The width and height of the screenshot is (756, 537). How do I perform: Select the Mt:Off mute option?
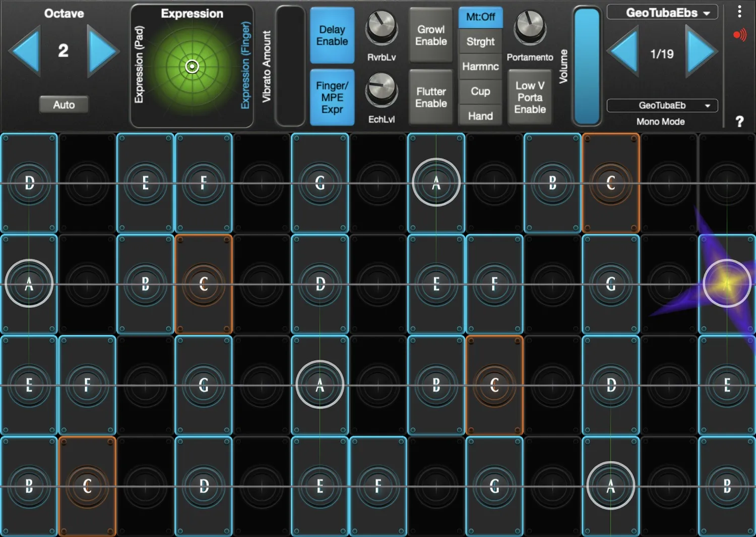(480, 17)
